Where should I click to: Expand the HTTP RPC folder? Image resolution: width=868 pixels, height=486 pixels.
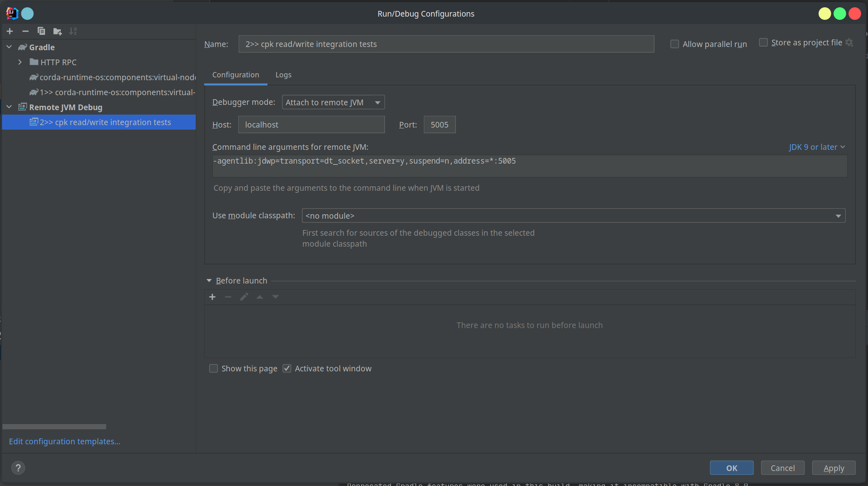tap(20, 62)
